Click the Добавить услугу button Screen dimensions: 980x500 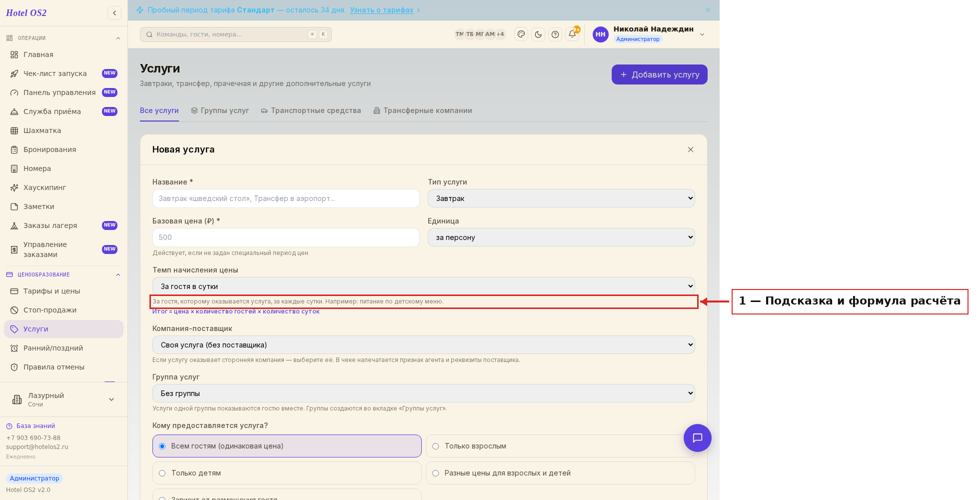(x=660, y=74)
